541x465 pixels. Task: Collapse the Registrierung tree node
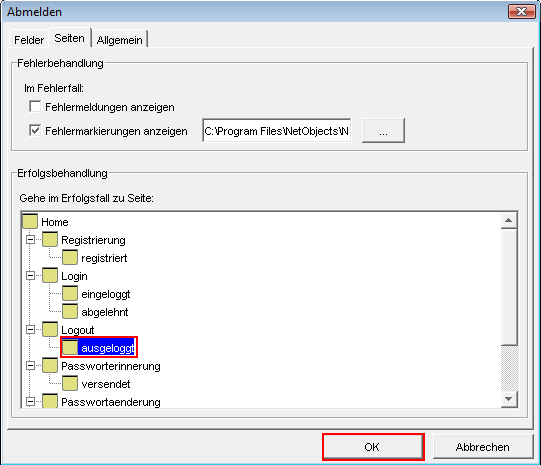(x=30, y=239)
